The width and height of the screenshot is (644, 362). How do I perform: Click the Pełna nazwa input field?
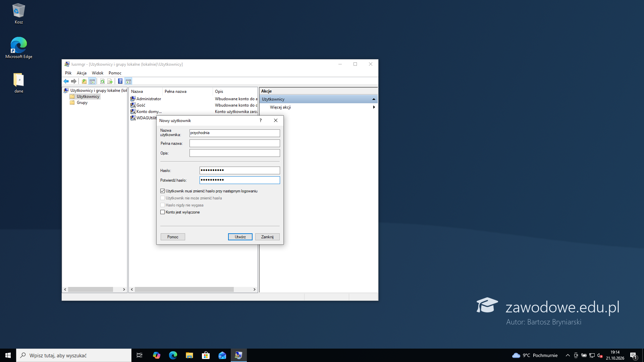(x=234, y=143)
